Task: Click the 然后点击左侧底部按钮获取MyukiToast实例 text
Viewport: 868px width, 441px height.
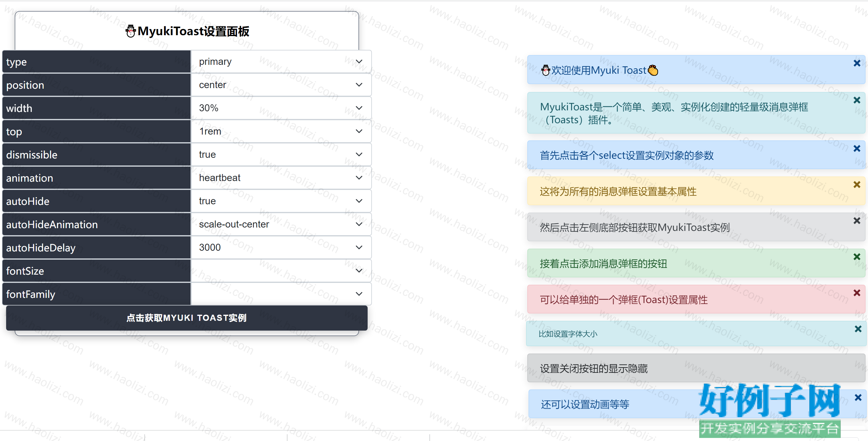Action: pos(635,228)
